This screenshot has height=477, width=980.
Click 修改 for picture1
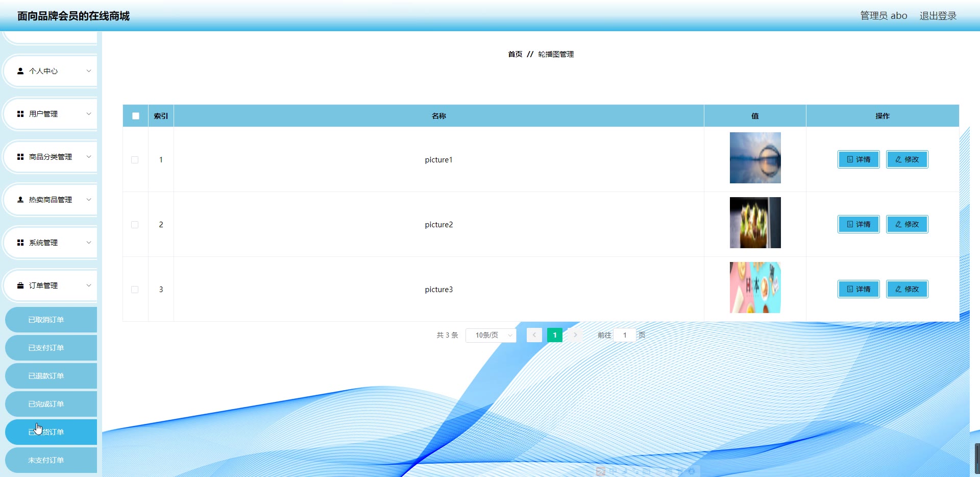[x=907, y=159]
